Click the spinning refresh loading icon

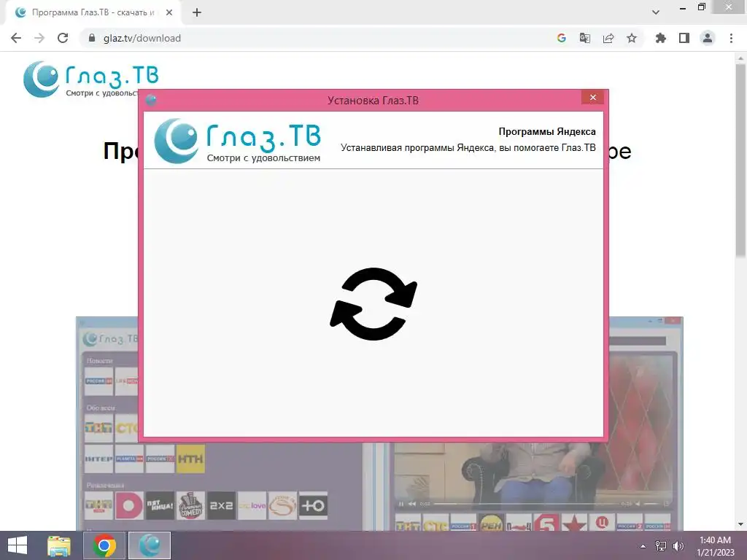[373, 304]
